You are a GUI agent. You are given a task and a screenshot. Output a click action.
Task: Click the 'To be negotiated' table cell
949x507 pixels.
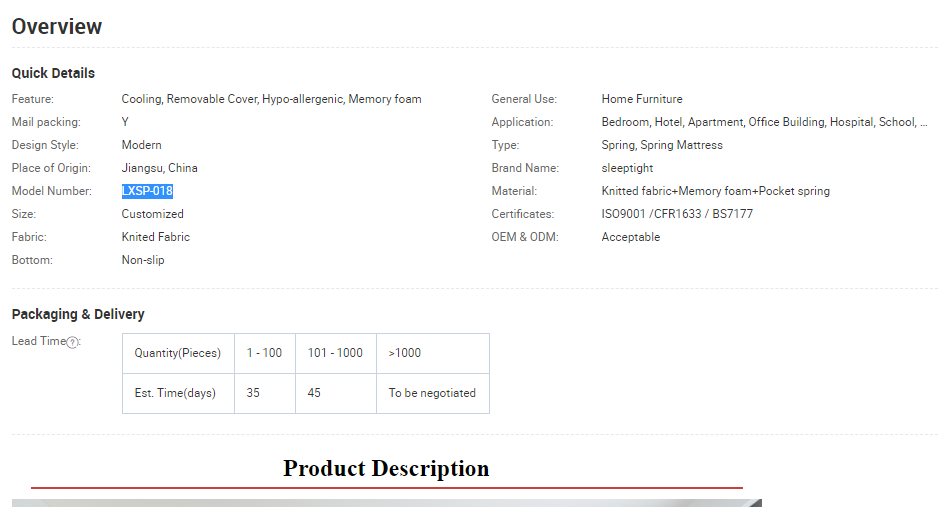pos(432,393)
